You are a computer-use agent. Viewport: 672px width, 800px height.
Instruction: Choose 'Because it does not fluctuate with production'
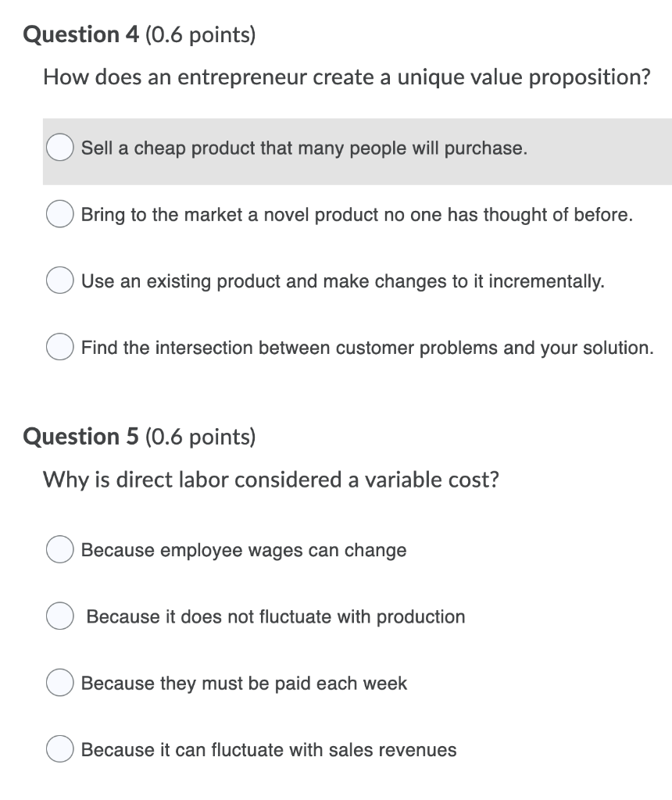click(x=59, y=616)
